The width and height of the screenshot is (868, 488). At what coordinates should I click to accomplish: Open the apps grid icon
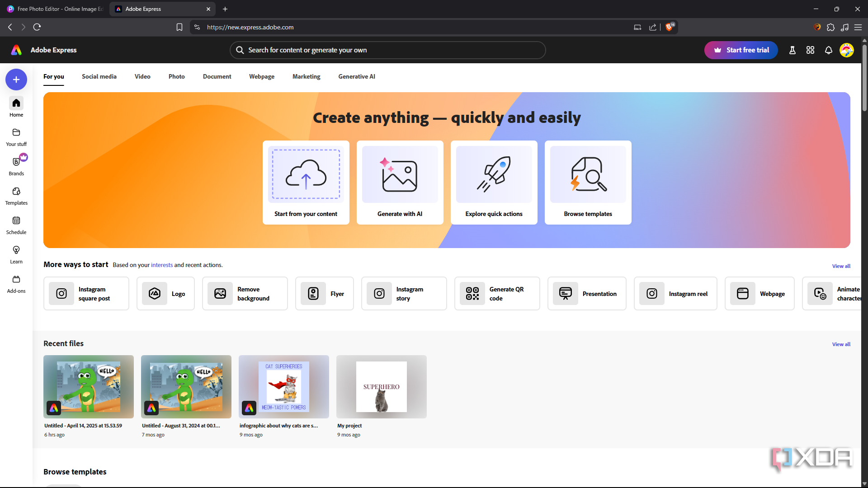tap(810, 50)
